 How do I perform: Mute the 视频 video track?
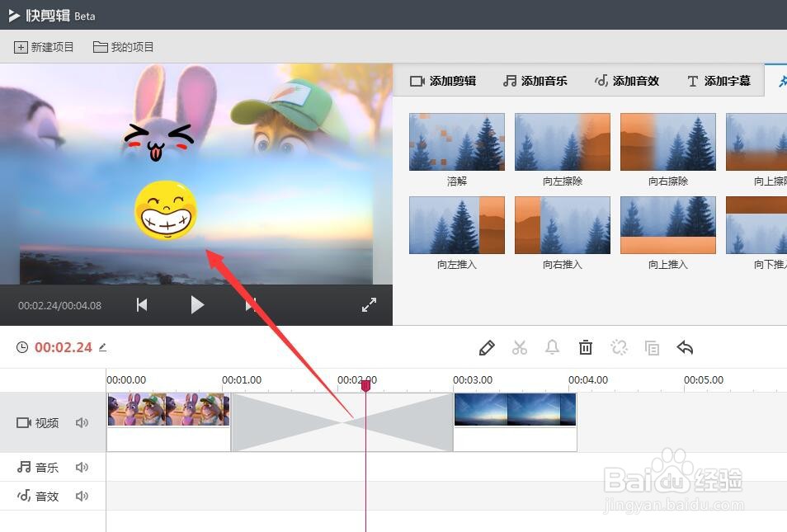[82, 422]
